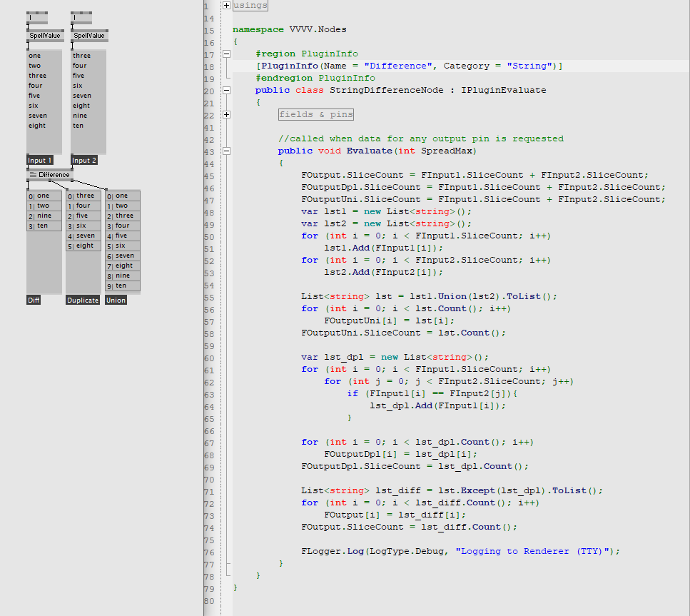Click the 'Diff' output label

(34, 300)
